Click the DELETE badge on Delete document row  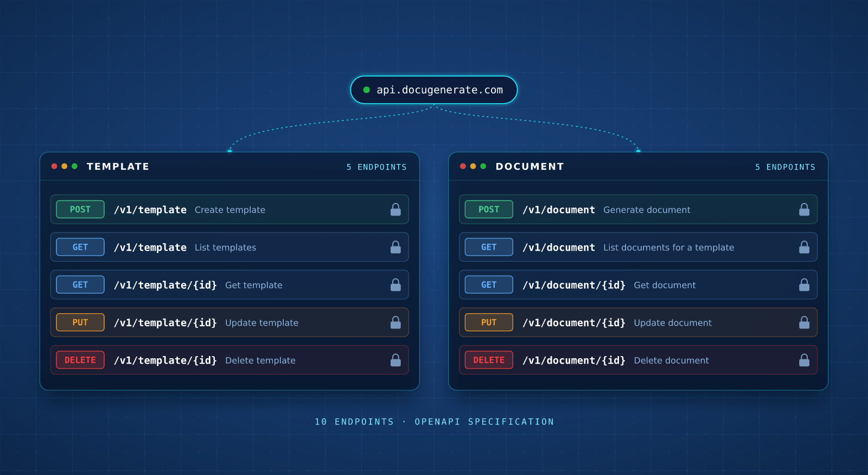[x=489, y=360]
